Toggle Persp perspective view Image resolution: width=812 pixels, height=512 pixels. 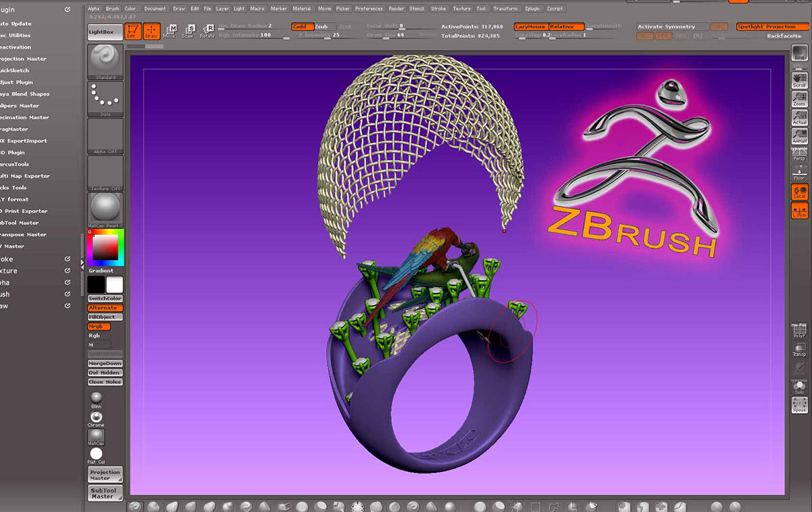pyautogui.click(x=799, y=153)
